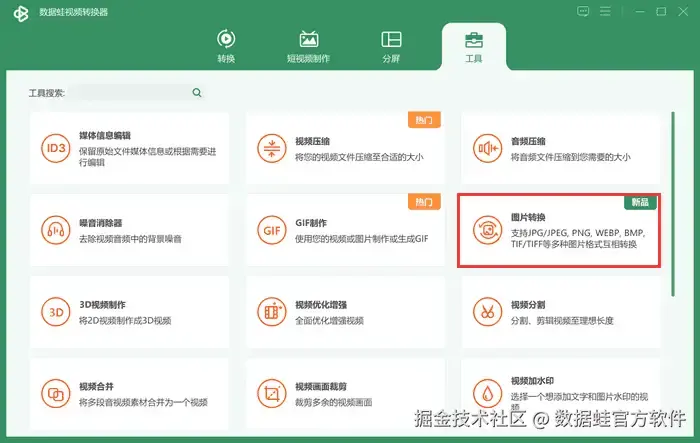Screen dimensions: 700x443
Task: Click the GIF制作 icon
Action: [271, 230]
